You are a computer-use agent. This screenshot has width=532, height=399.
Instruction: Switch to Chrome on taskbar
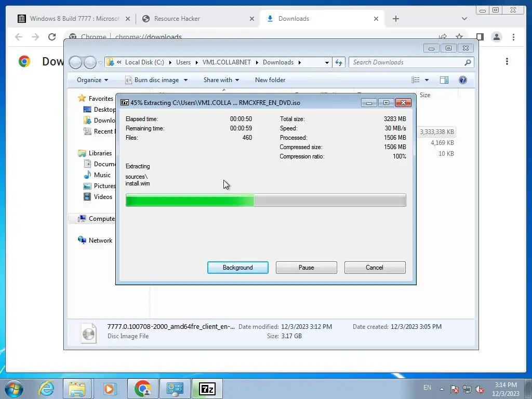pyautogui.click(x=143, y=389)
